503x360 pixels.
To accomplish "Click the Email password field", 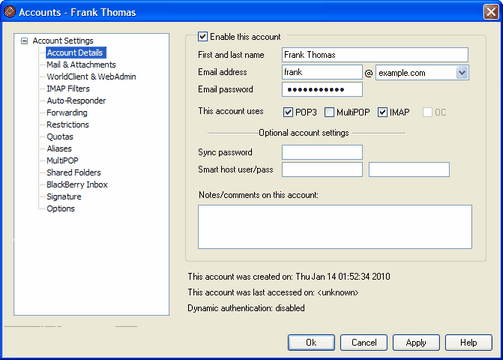I will click(322, 89).
